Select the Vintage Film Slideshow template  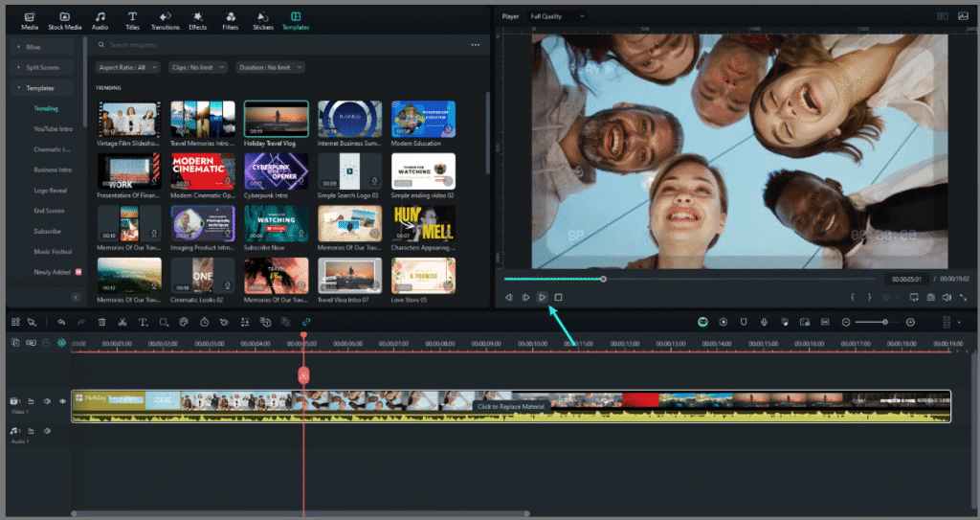coord(129,119)
